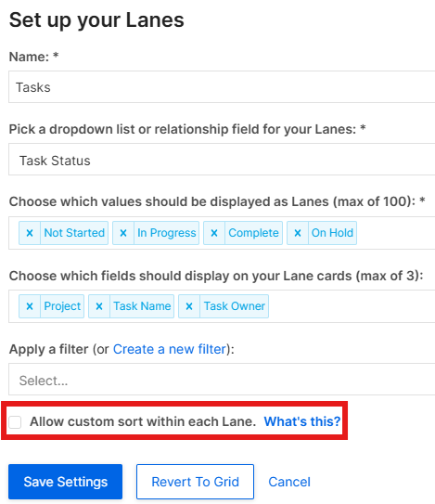435x504 pixels.
Task: Remove the Project card field tag
Action: point(30,306)
